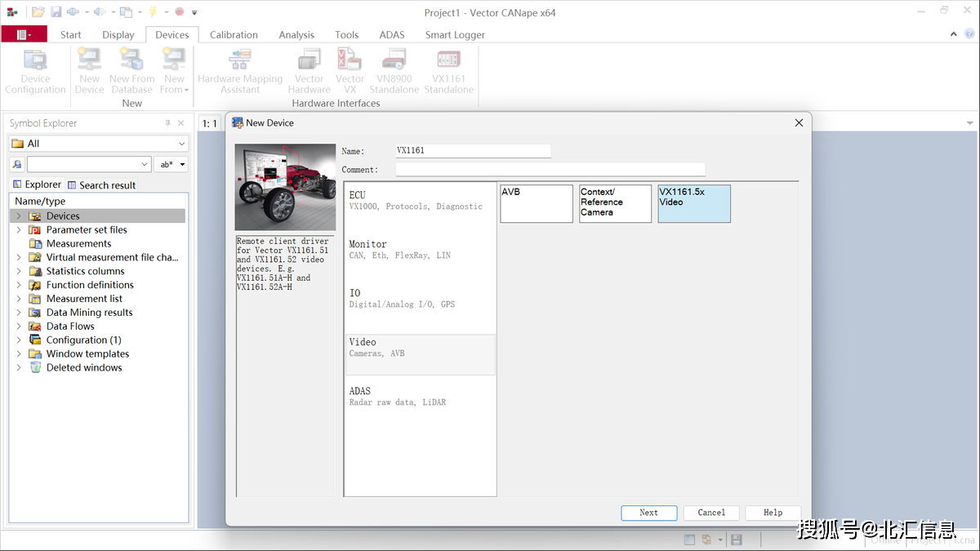Image resolution: width=980 pixels, height=551 pixels.
Task: Save the project with the floppy disk icon
Action: click(56, 12)
